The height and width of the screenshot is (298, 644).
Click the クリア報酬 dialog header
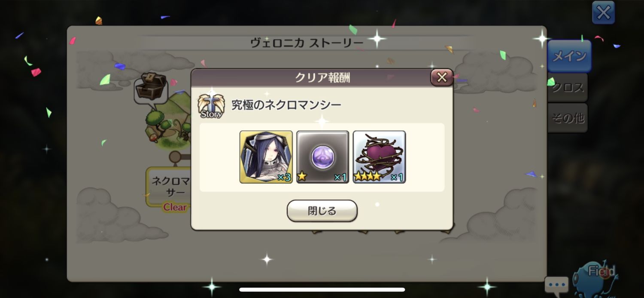[x=322, y=77]
